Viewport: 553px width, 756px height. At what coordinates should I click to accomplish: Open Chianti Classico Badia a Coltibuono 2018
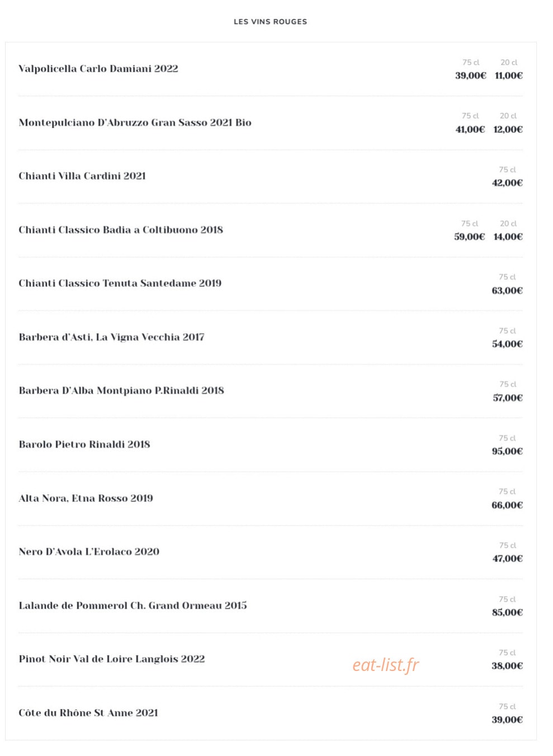(x=121, y=230)
